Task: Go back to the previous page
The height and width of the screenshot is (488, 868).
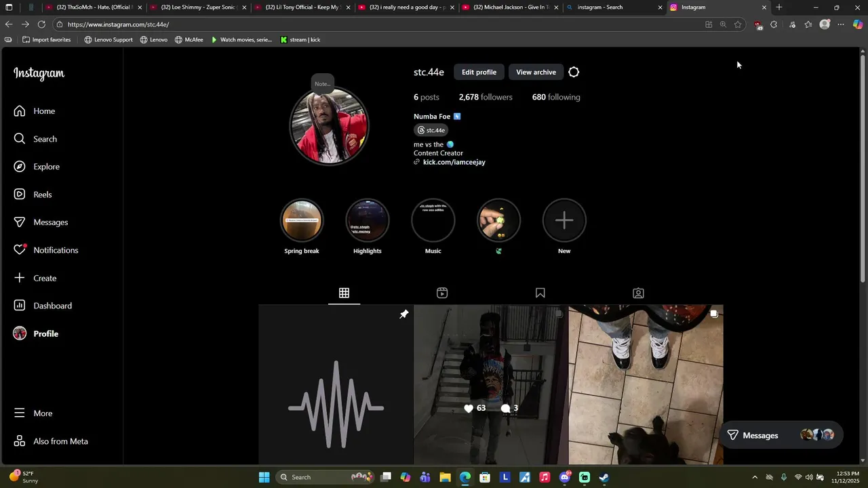Action: tap(9, 24)
